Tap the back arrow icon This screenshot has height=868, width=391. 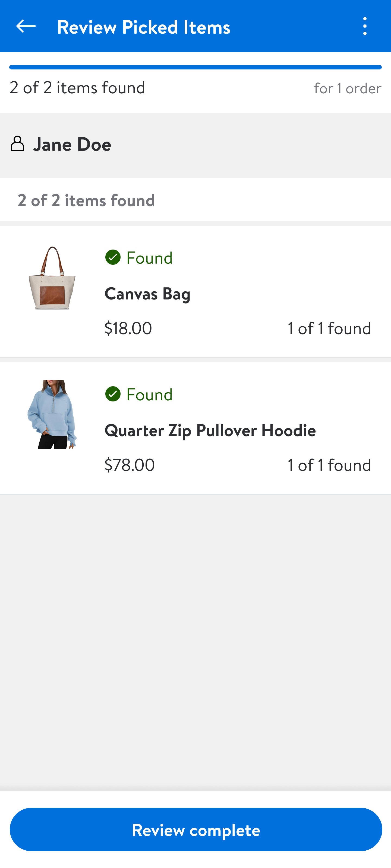[26, 26]
